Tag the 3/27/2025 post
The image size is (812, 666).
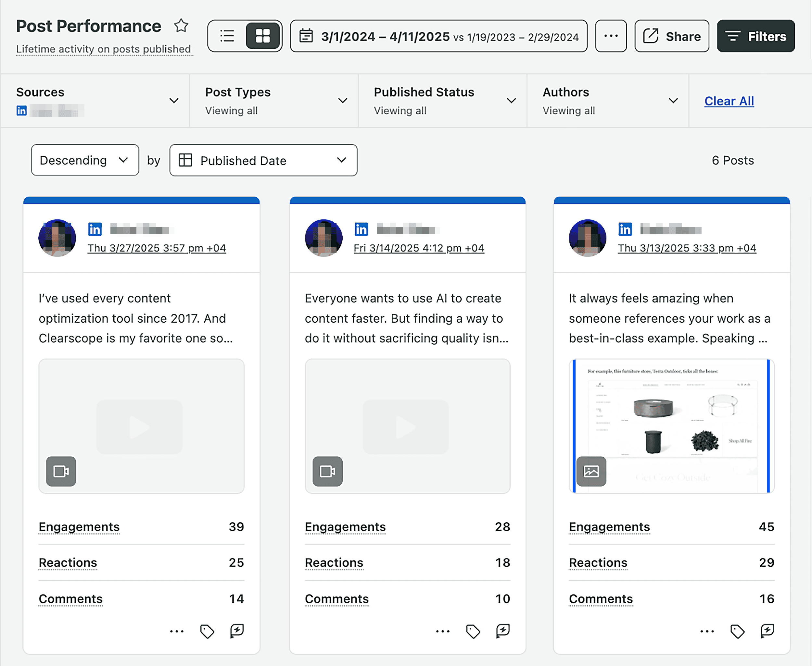point(207,631)
